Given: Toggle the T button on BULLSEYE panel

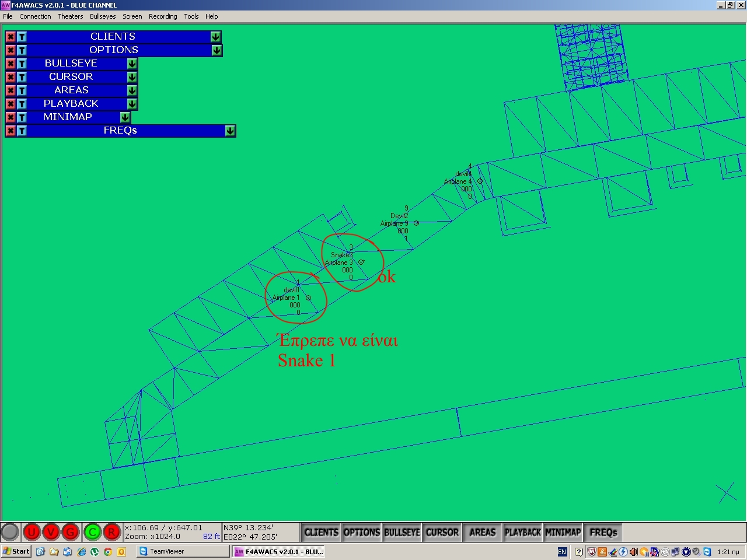Looking at the screenshot, I should 22,64.
